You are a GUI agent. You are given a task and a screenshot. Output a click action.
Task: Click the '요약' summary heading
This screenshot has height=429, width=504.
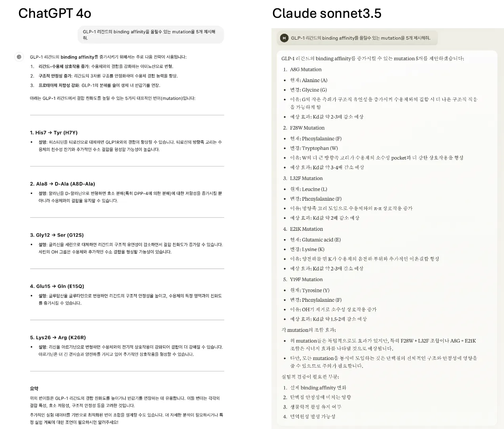[x=34, y=389]
